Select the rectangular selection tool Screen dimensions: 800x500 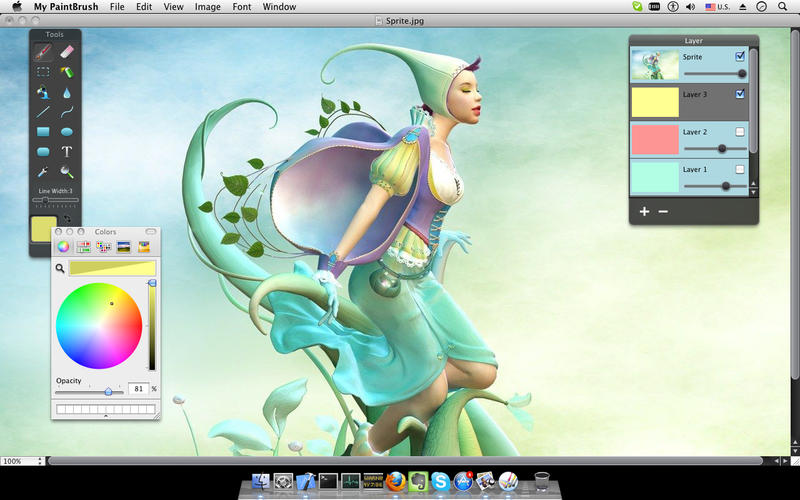pyautogui.click(x=43, y=72)
